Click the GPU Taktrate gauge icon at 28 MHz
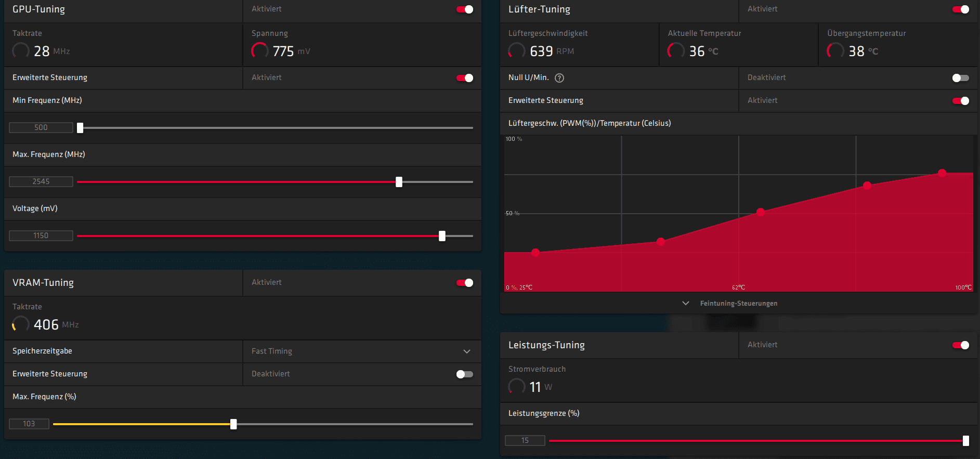This screenshot has height=459, width=980. point(21,51)
